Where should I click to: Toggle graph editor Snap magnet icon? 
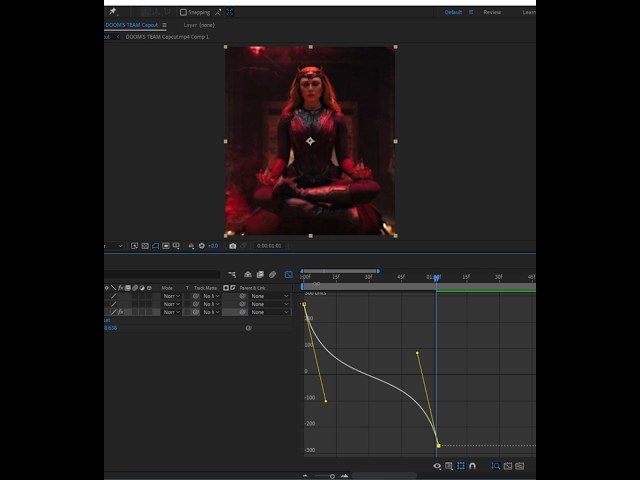tap(472, 466)
